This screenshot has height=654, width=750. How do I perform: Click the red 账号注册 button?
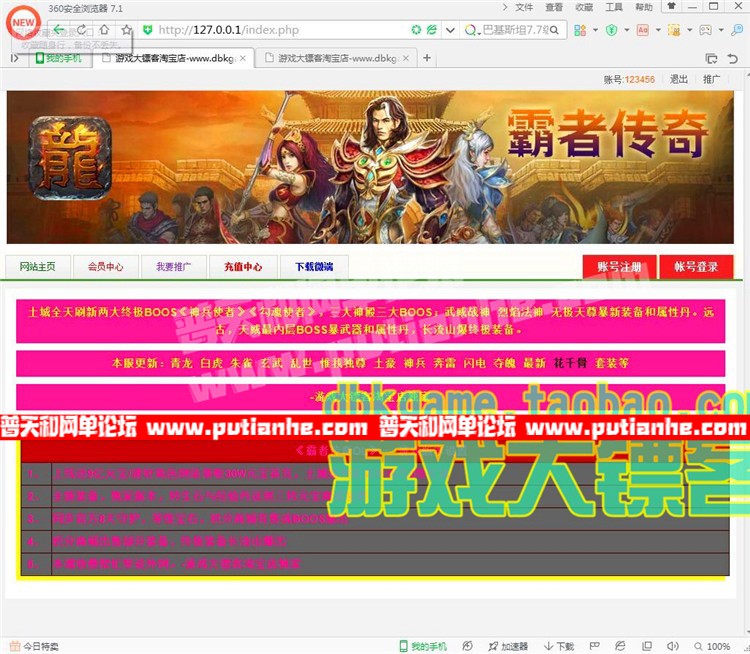[x=619, y=267]
